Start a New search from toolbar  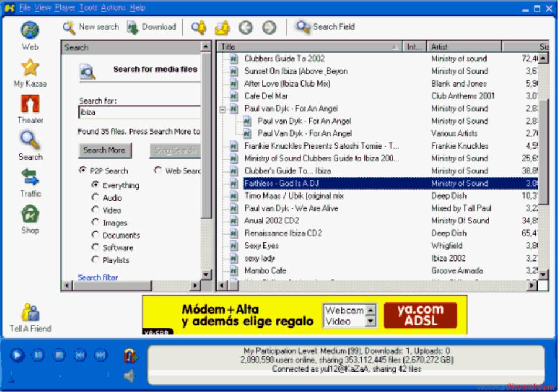tap(90, 27)
